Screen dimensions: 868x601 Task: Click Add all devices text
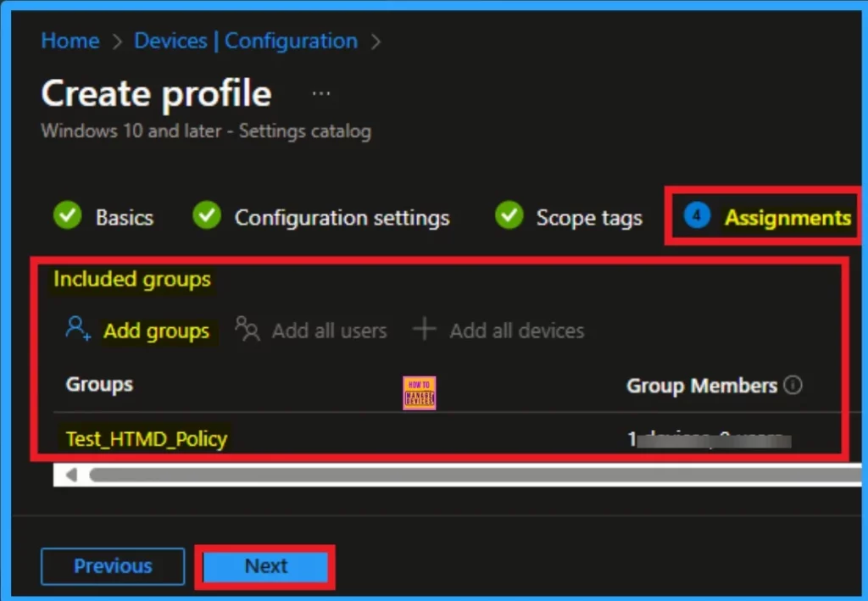[517, 331]
